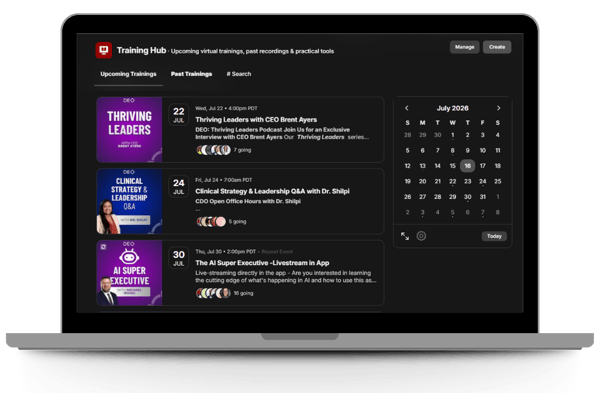The width and height of the screenshot is (600, 393).
Task: Switch to the Past Trainings tab
Action: tap(191, 74)
